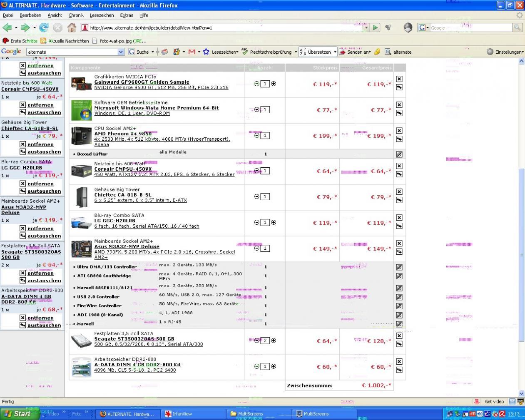Screen dimensions: 525x420
Task: Swap the Gainward GF9600GT via exchange icon
Action: 399,87
